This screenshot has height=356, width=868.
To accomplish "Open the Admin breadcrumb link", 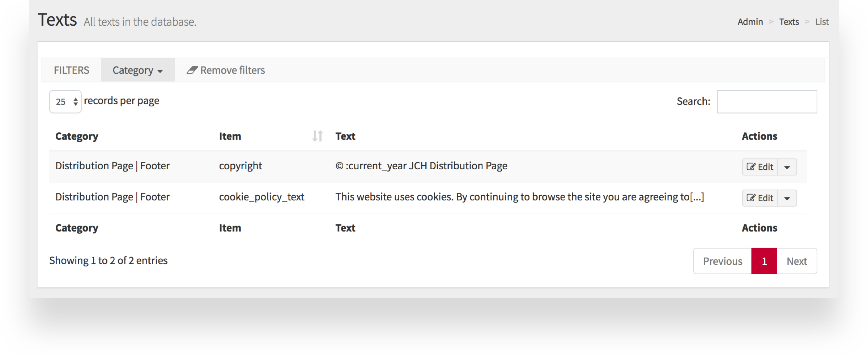I will click(750, 22).
